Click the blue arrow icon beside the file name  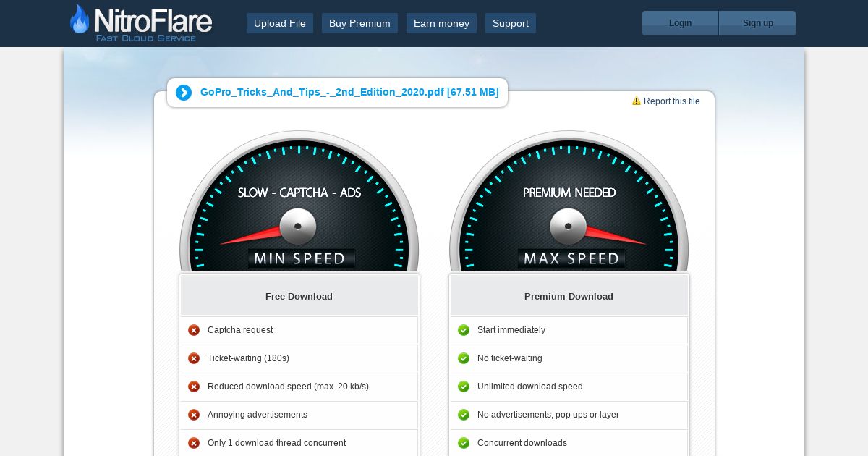(x=184, y=93)
